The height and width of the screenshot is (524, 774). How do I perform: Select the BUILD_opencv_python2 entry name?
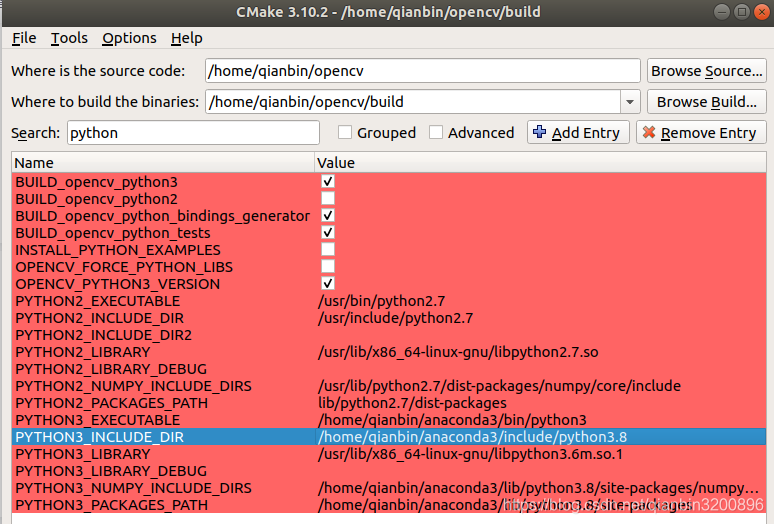tap(96, 199)
